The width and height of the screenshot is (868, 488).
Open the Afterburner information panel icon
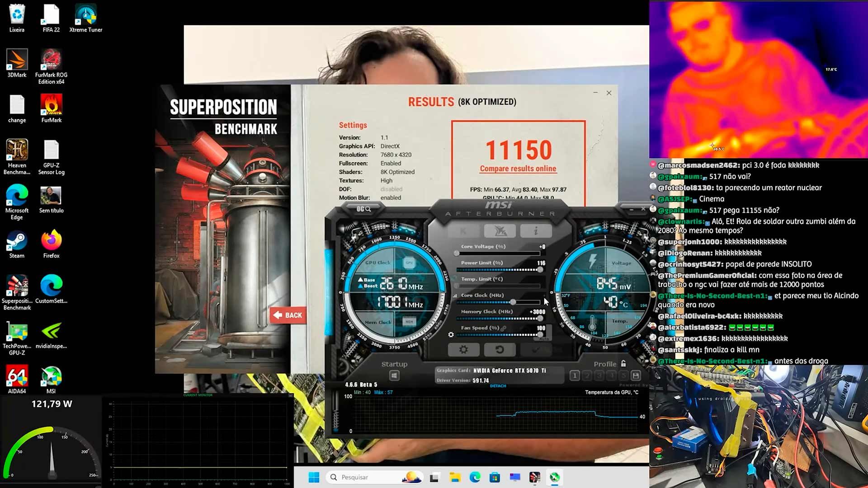pos(536,231)
